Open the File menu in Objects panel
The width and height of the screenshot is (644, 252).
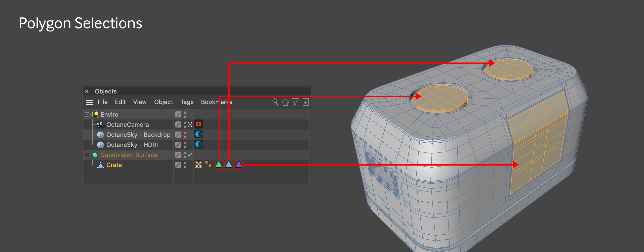click(x=102, y=102)
